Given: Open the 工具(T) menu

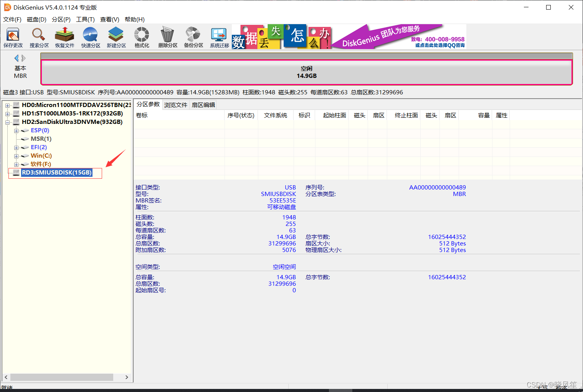Looking at the screenshot, I should pos(85,20).
